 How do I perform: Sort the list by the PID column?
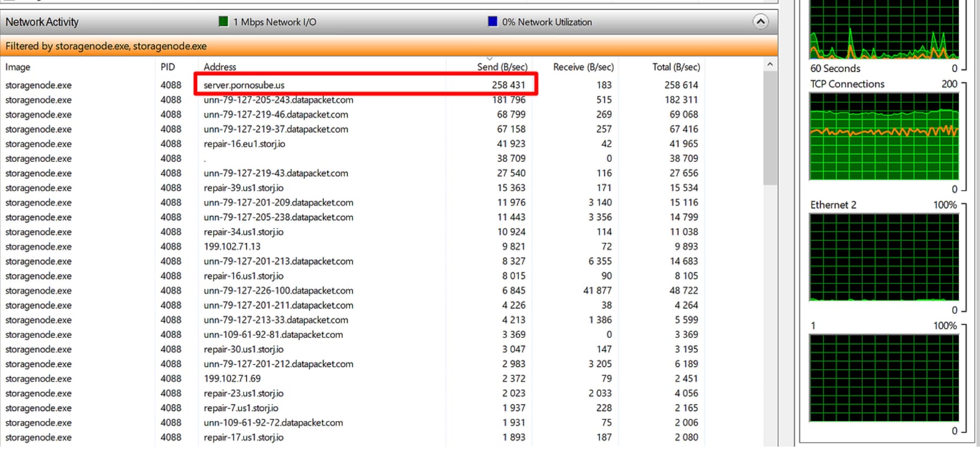tap(168, 67)
